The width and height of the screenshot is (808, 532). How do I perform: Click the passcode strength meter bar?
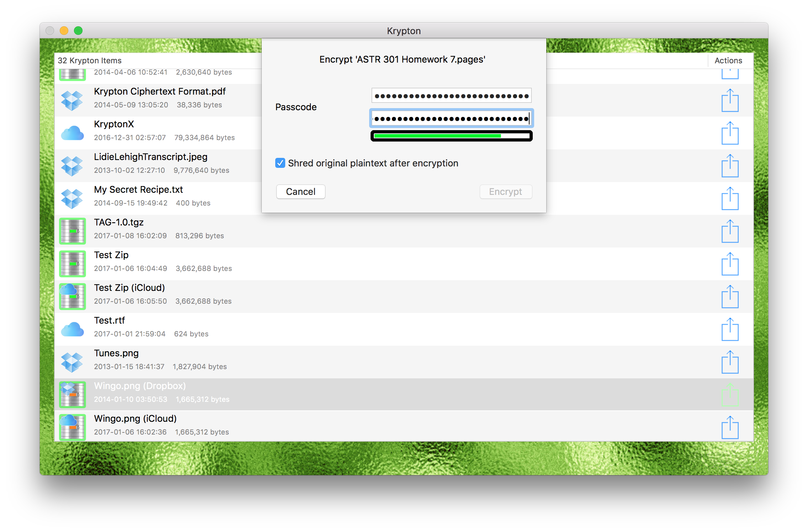(451, 136)
